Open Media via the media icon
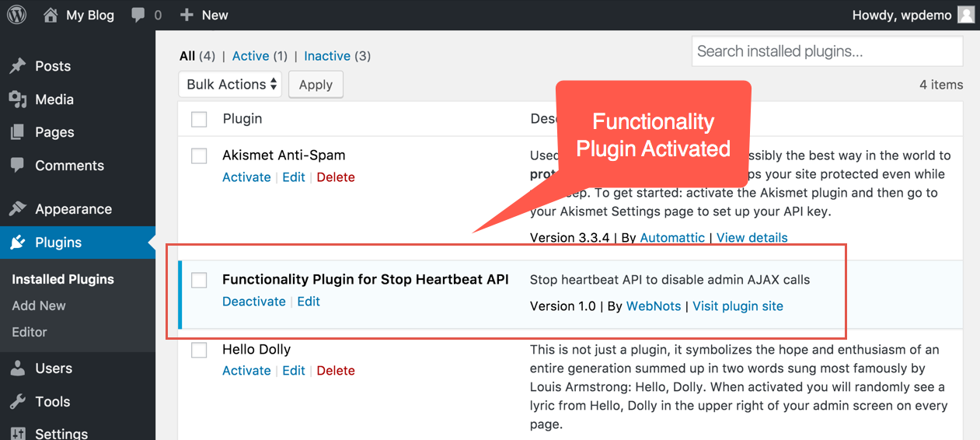This screenshot has width=980, height=440. click(x=17, y=100)
